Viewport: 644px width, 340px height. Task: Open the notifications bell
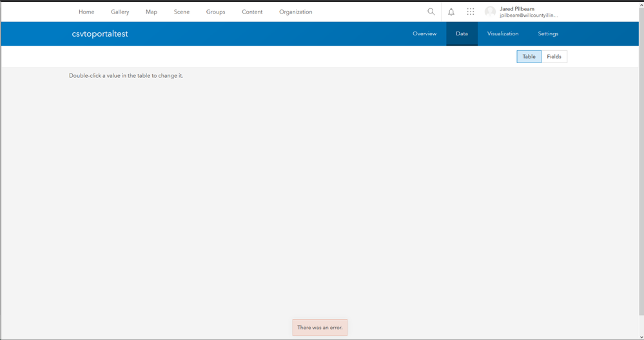[451, 12]
